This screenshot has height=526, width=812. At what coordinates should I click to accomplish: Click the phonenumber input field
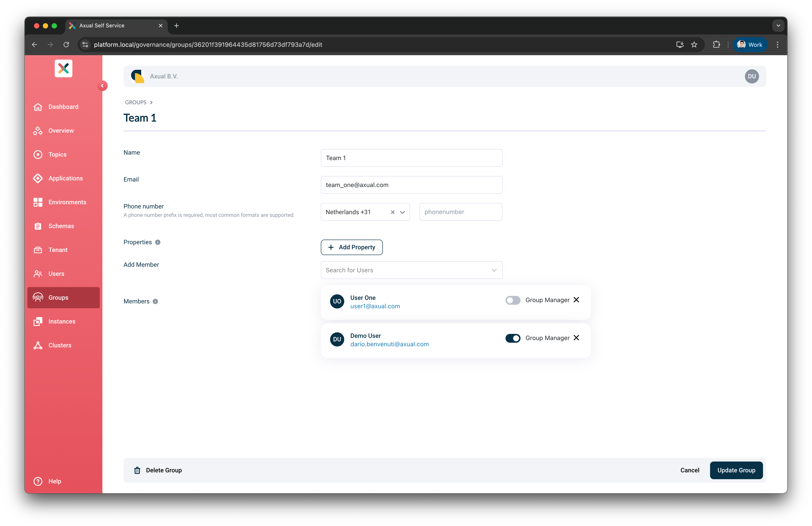click(461, 212)
